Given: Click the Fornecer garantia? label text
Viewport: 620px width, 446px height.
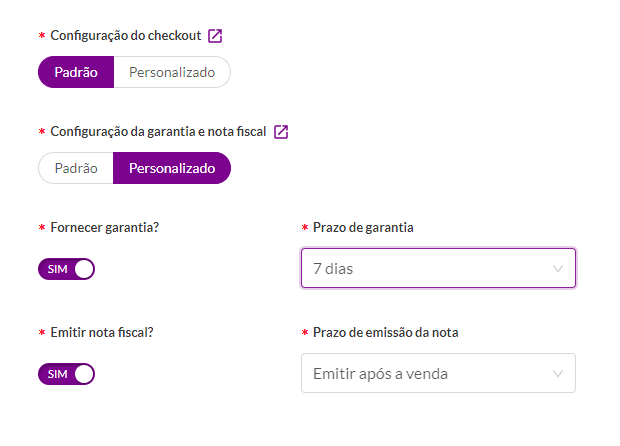Looking at the screenshot, I should (104, 228).
